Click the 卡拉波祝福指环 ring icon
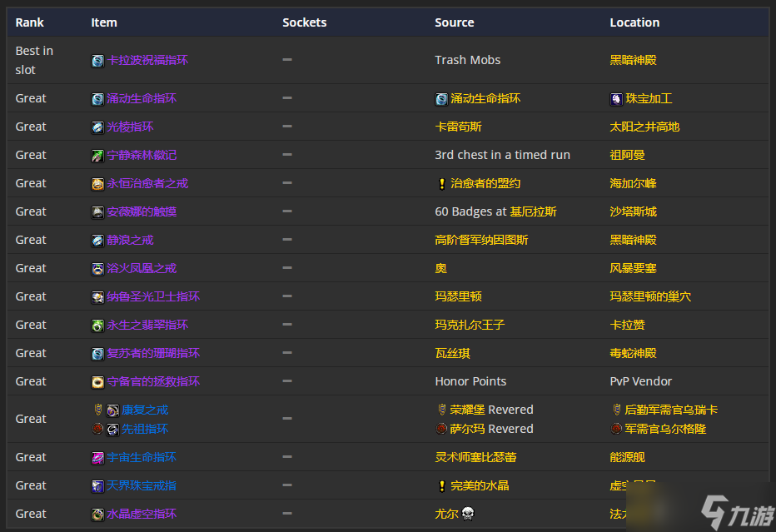Viewport: 776px width, 532px height. coord(97,61)
